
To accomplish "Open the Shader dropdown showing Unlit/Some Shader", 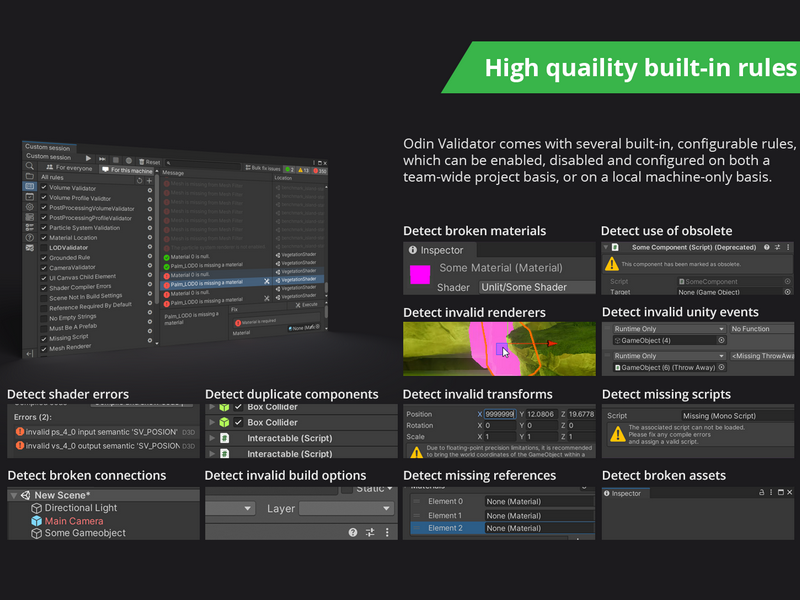I will tap(537, 287).
